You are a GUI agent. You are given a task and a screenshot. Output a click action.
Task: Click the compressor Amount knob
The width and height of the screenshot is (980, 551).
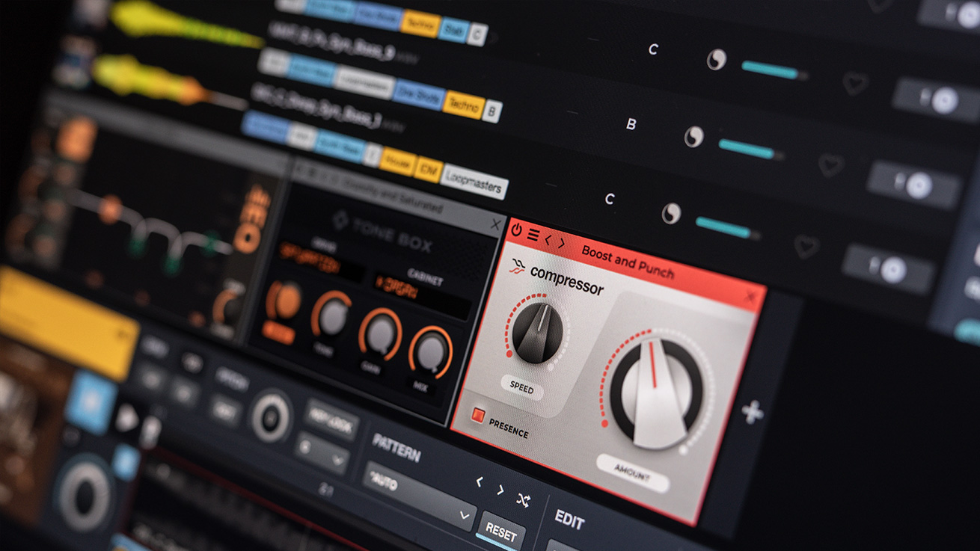point(656,392)
